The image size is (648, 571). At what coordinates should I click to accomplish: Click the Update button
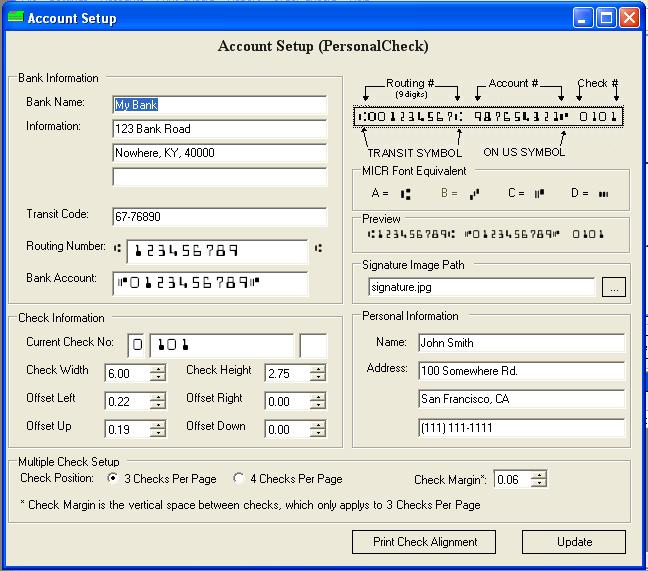(574, 542)
